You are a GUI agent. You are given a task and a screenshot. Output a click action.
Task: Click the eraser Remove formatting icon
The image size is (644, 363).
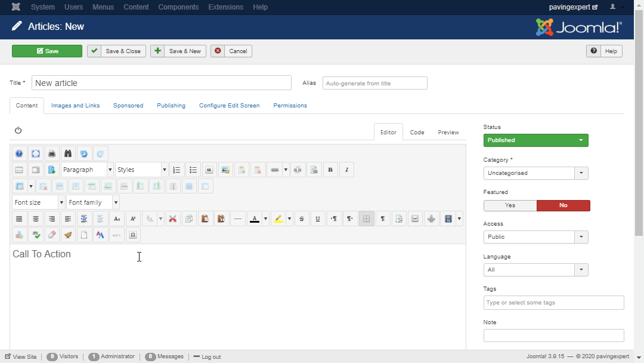tap(52, 235)
